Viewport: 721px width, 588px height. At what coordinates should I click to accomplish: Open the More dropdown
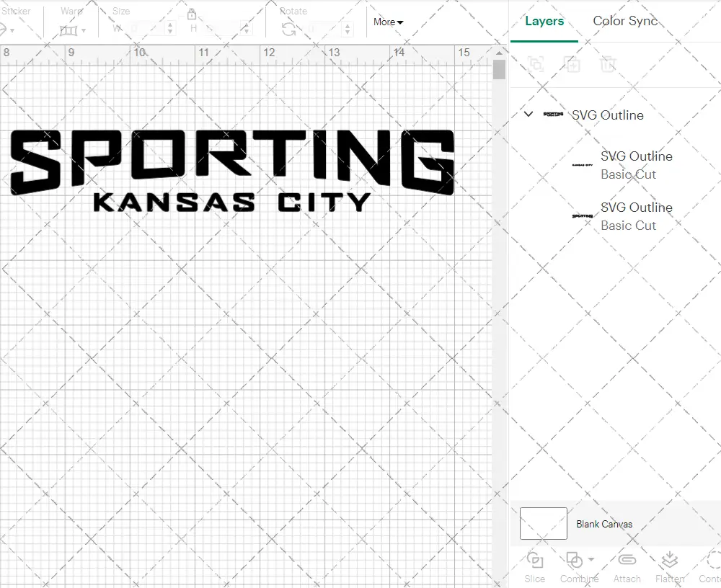(387, 22)
